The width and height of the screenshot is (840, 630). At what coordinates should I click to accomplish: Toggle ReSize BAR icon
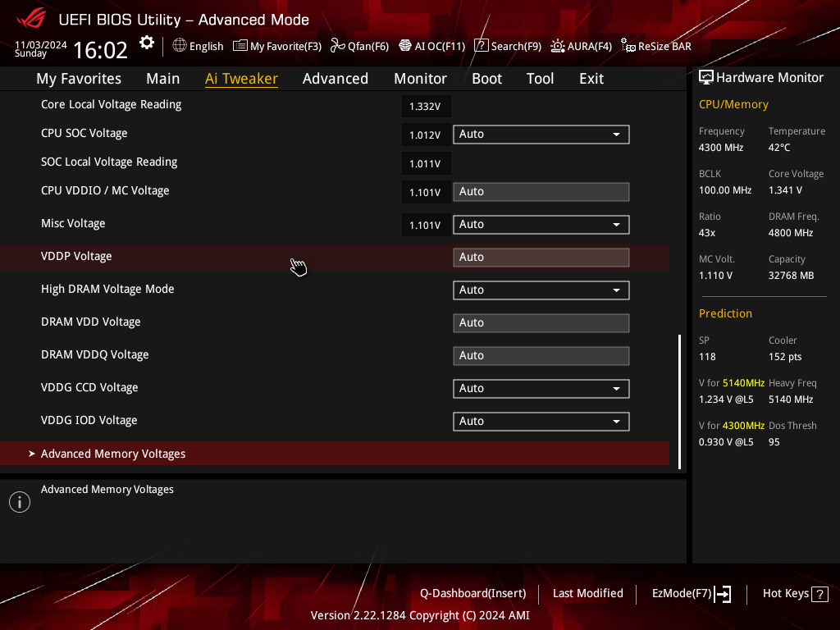[628, 46]
